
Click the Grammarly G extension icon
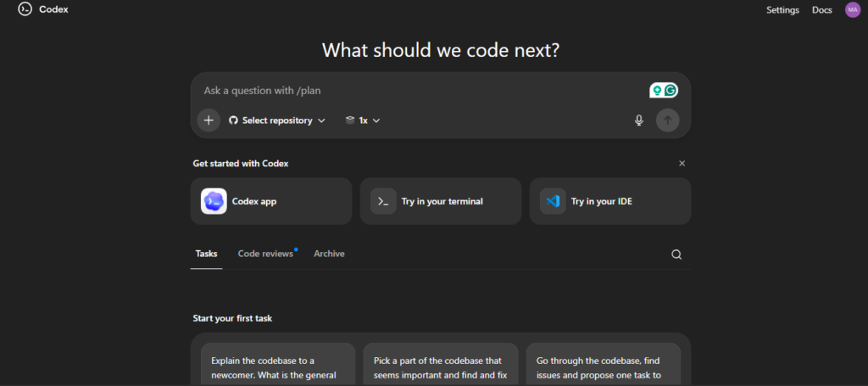pyautogui.click(x=671, y=90)
